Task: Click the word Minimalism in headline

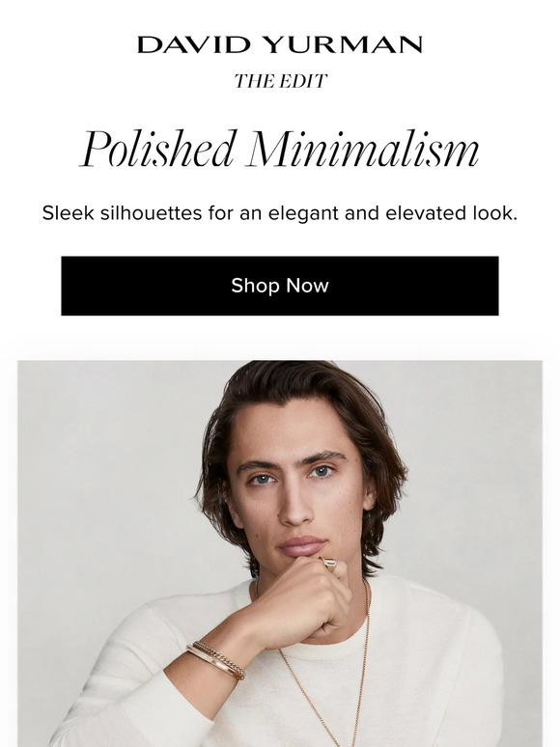Action: pyautogui.click(x=362, y=150)
